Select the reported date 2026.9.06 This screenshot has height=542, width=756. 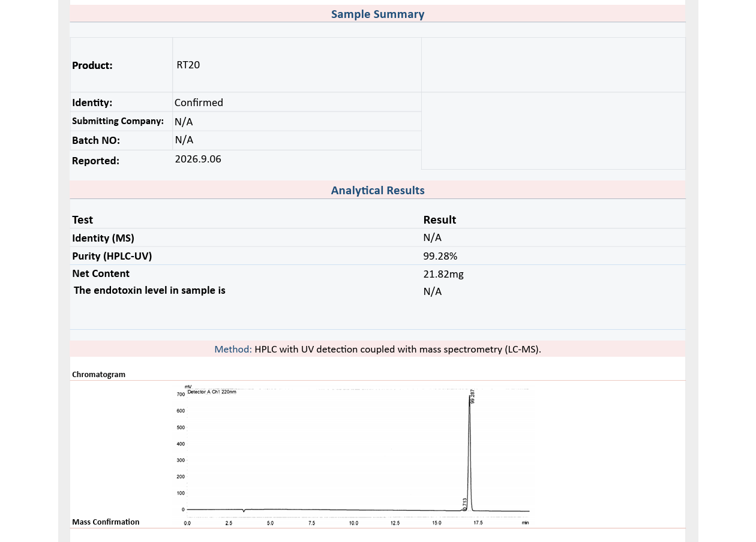(198, 159)
